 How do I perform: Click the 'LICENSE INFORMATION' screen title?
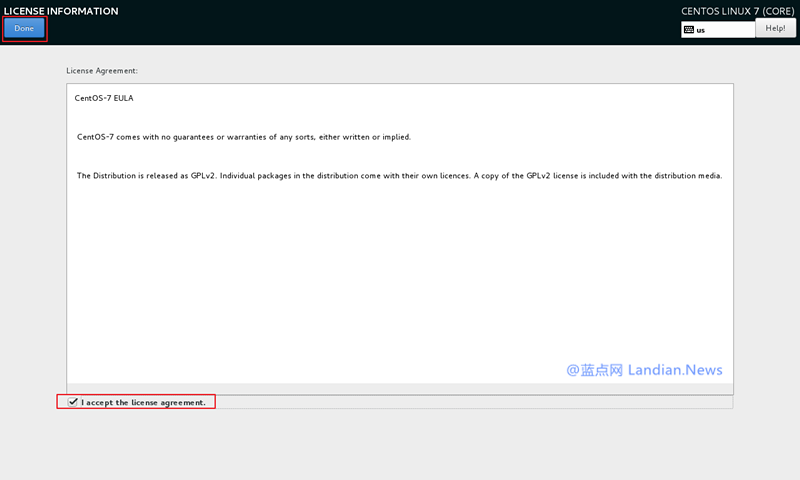tap(61, 11)
